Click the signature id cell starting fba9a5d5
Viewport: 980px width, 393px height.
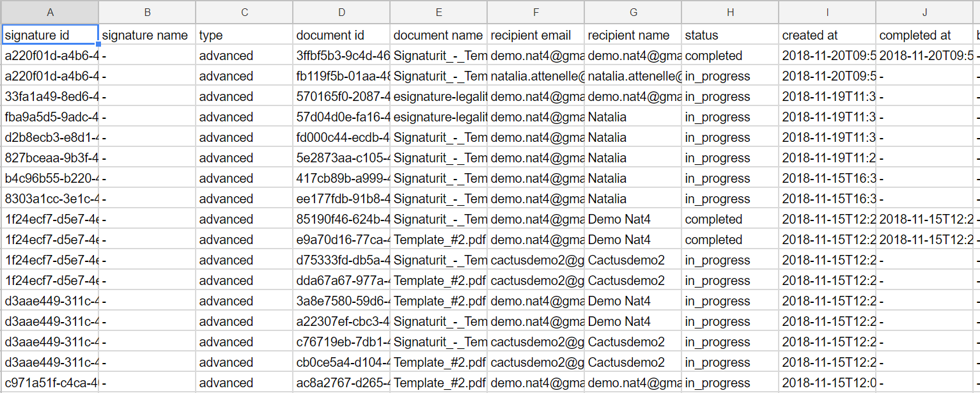click(x=50, y=117)
